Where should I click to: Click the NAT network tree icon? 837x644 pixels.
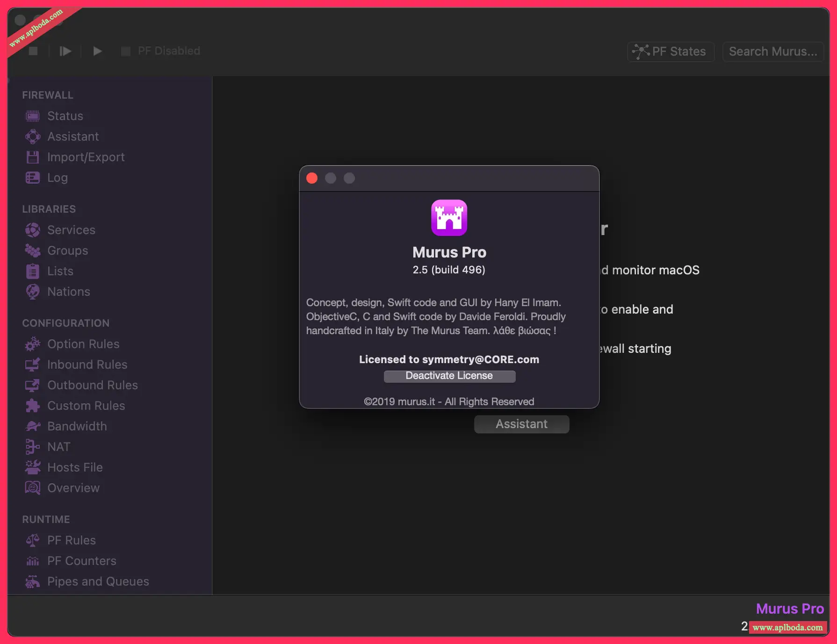(32, 447)
